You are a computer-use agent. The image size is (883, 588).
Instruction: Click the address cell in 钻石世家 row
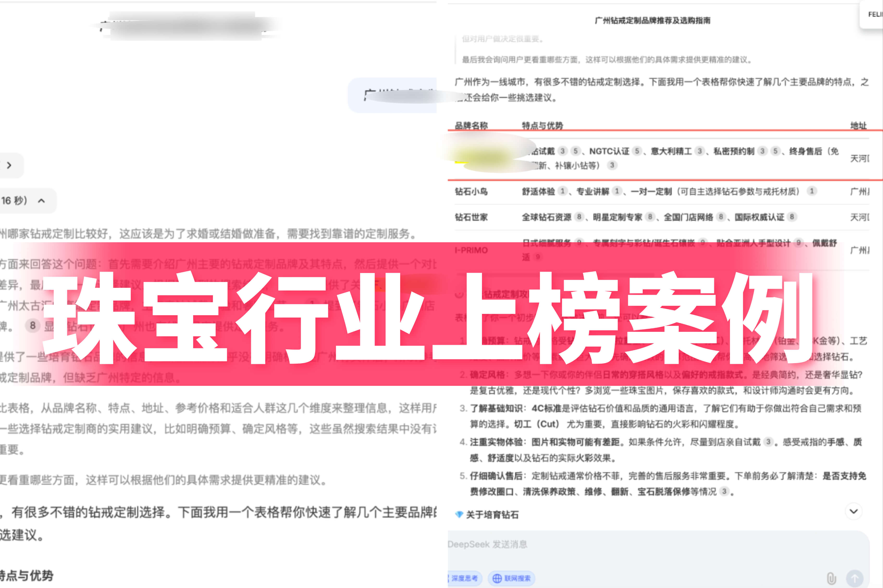coord(859,217)
